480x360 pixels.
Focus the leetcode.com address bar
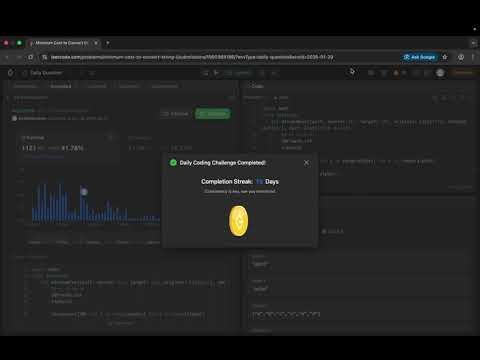click(x=192, y=57)
